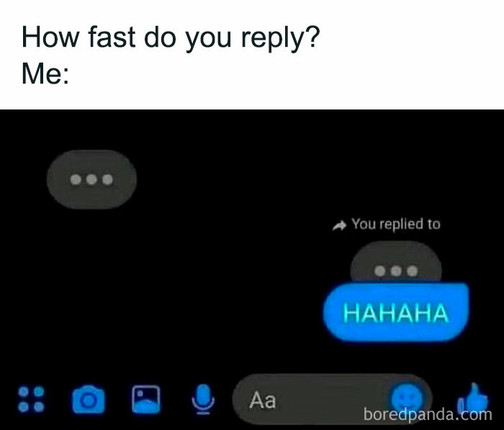The image size is (504, 430).
Task: Select the blue HAHAHA message bubble
Action: 396,313
